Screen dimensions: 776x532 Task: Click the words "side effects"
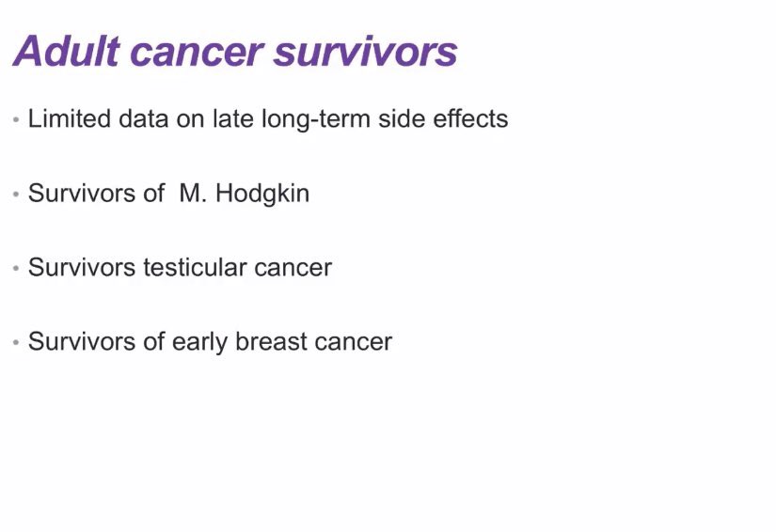(x=443, y=118)
